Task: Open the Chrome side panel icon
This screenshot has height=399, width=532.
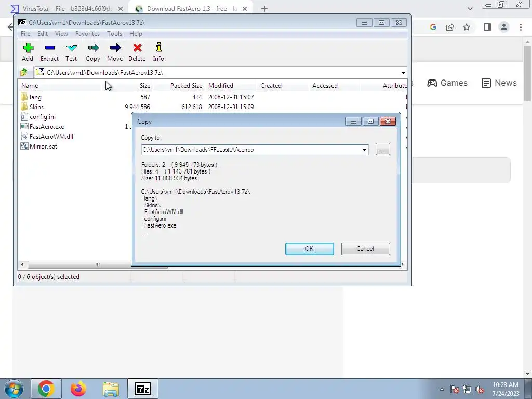Action: [487, 27]
